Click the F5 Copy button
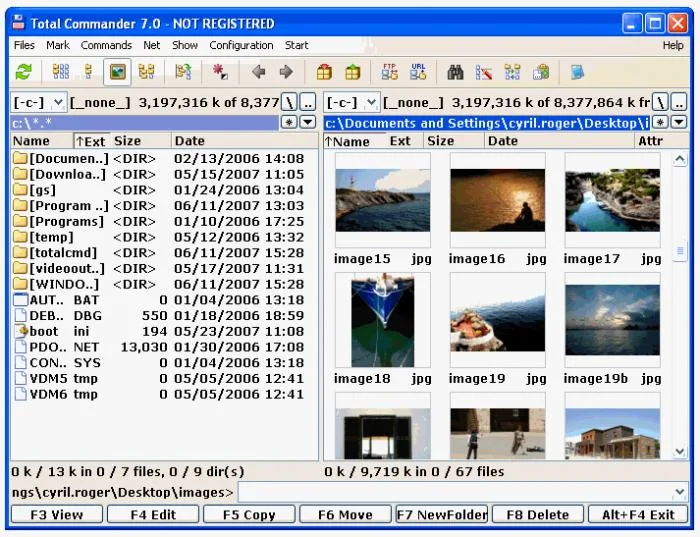 [249, 514]
